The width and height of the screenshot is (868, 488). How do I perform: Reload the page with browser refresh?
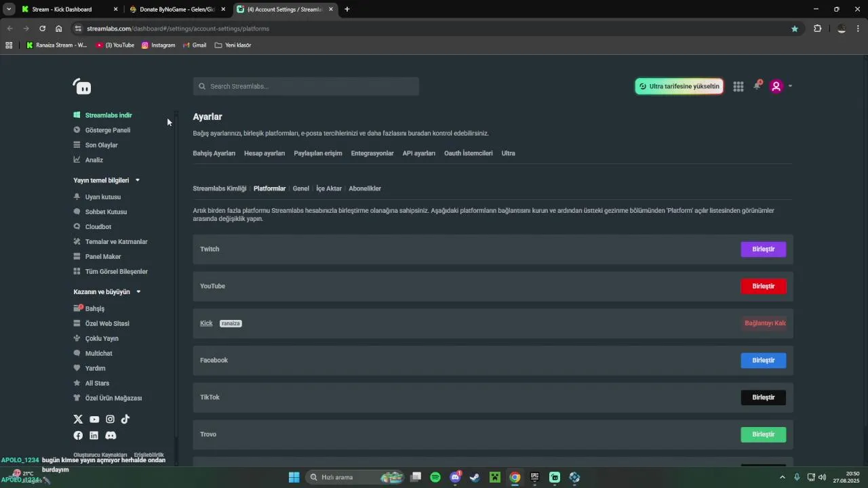pyautogui.click(x=42, y=28)
